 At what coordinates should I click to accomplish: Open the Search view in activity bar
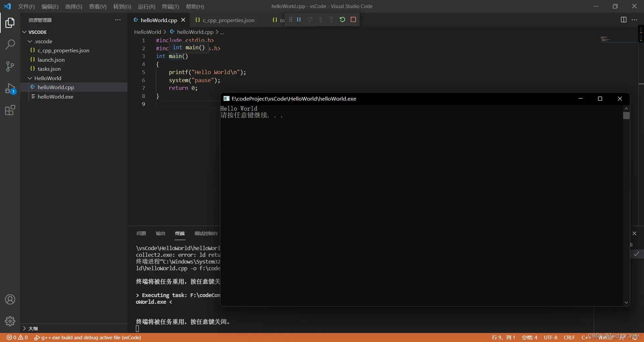[10, 44]
